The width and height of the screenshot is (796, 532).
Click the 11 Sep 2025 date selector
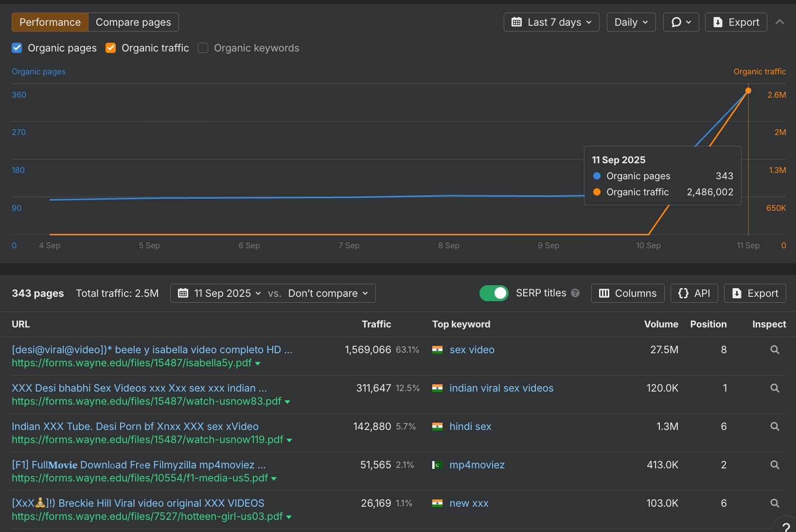tap(220, 293)
